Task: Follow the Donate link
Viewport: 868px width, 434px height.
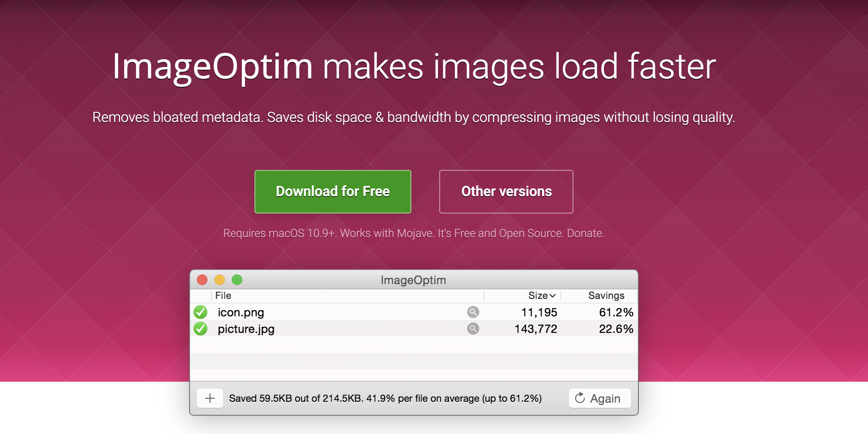Action: pyautogui.click(x=584, y=233)
